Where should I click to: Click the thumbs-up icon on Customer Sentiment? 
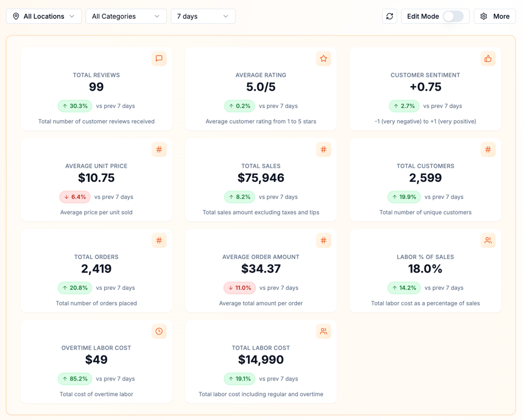pyautogui.click(x=488, y=59)
